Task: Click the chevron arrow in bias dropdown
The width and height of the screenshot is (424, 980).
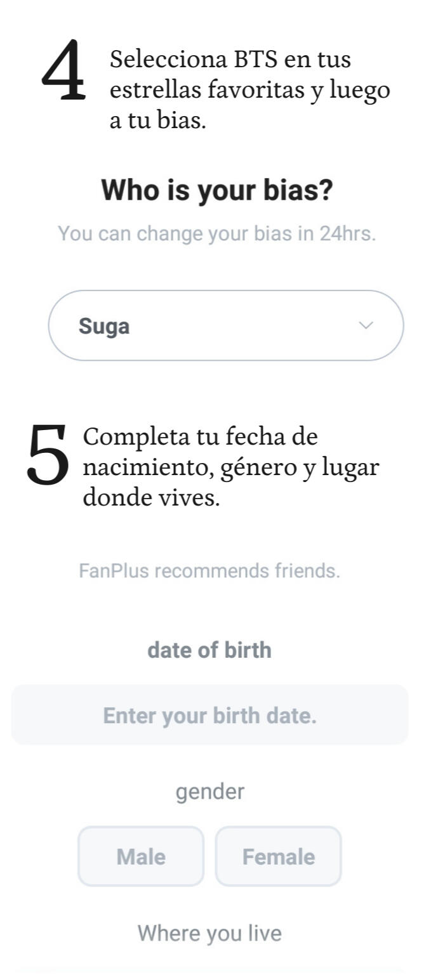Action: tap(366, 325)
